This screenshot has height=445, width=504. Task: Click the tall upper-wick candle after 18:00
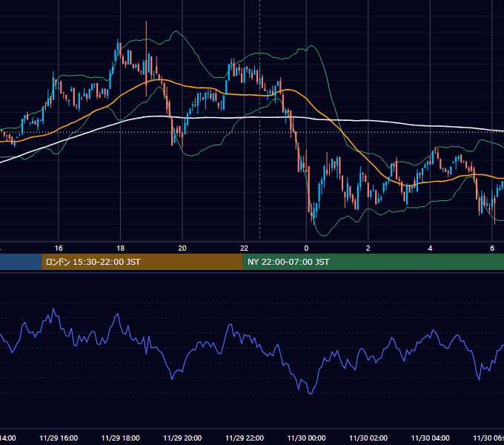click(146, 58)
